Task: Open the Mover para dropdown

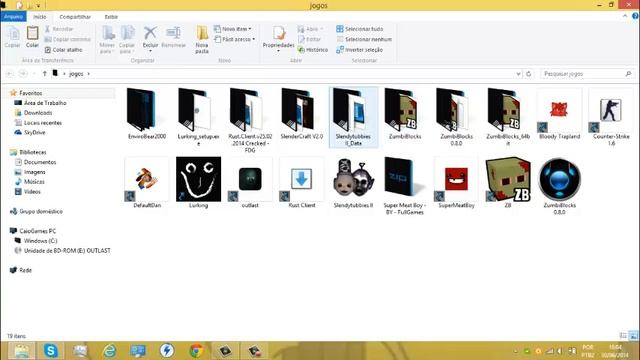Action: (107, 40)
